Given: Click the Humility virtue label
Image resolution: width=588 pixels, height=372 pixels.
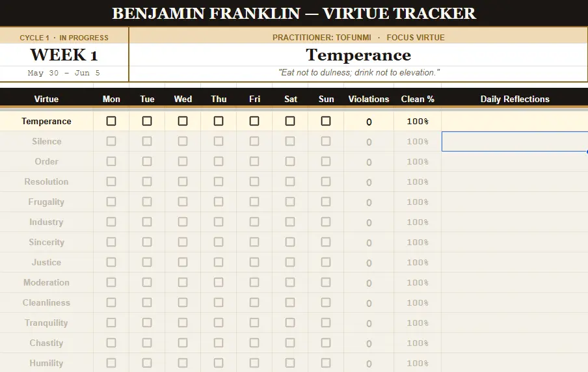Looking at the screenshot, I should [46, 363].
